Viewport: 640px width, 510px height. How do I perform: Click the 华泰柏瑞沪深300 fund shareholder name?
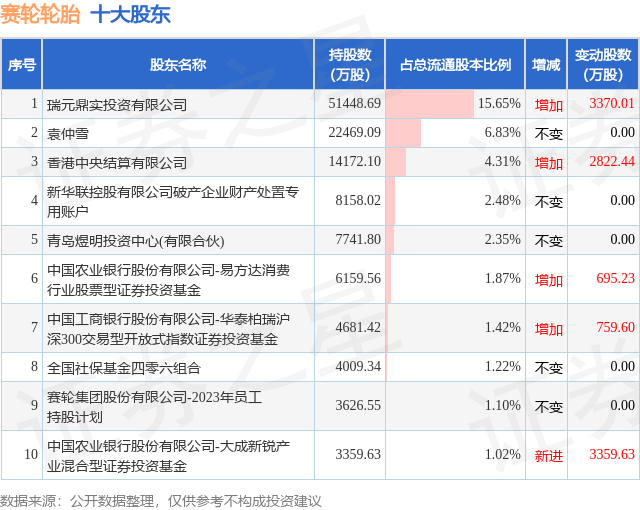pos(168,328)
